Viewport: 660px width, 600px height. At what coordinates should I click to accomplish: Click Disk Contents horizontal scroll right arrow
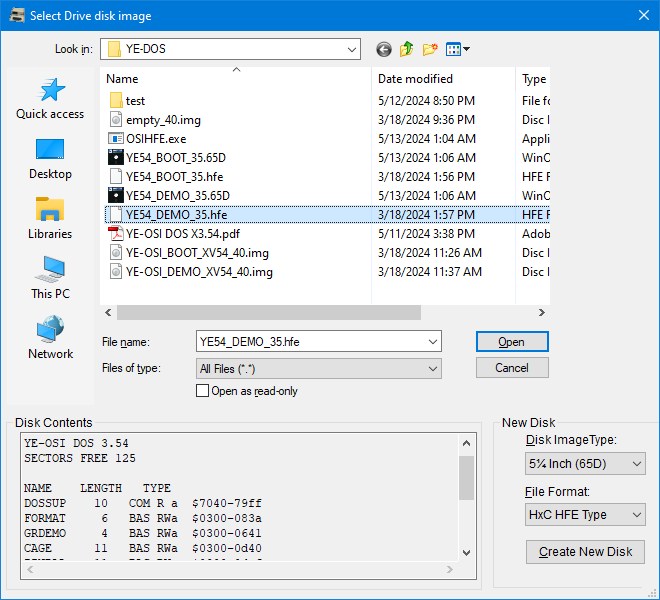tap(450, 570)
